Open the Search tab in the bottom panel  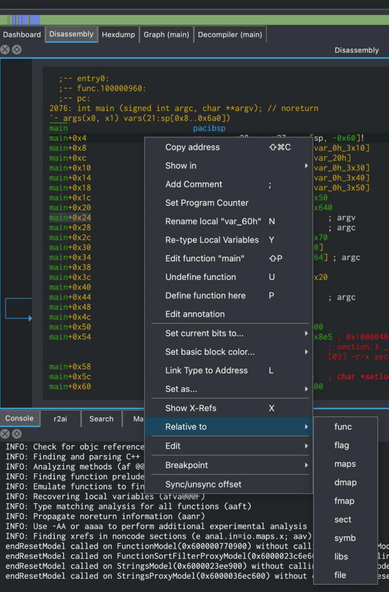point(101,419)
